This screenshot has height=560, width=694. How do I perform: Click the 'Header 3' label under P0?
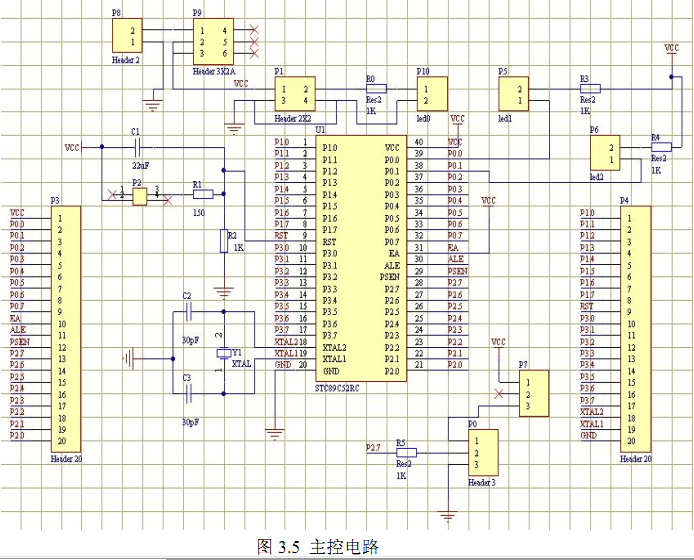pyautogui.click(x=482, y=483)
